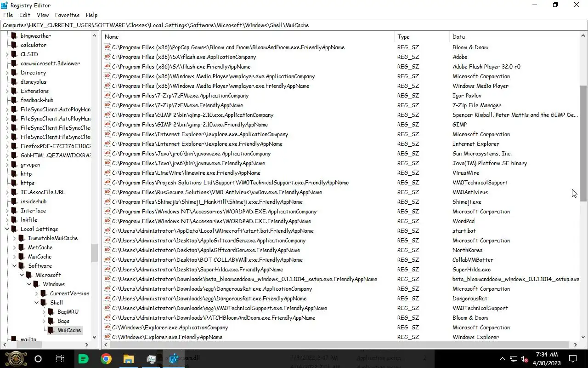
Task: Click the folder icon of bingweather key
Action: pyautogui.click(x=14, y=35)
